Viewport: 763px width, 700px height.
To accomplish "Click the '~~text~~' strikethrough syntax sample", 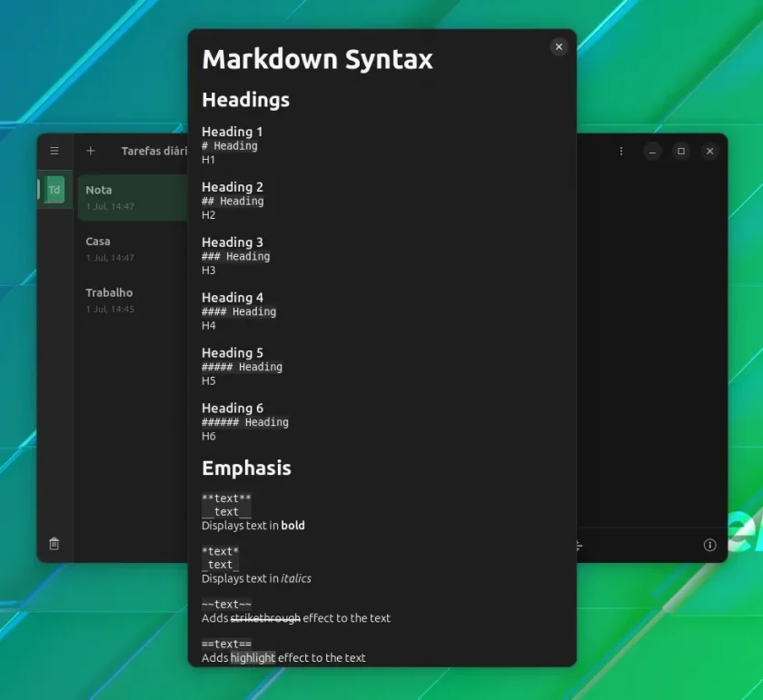I will [226, 604].
